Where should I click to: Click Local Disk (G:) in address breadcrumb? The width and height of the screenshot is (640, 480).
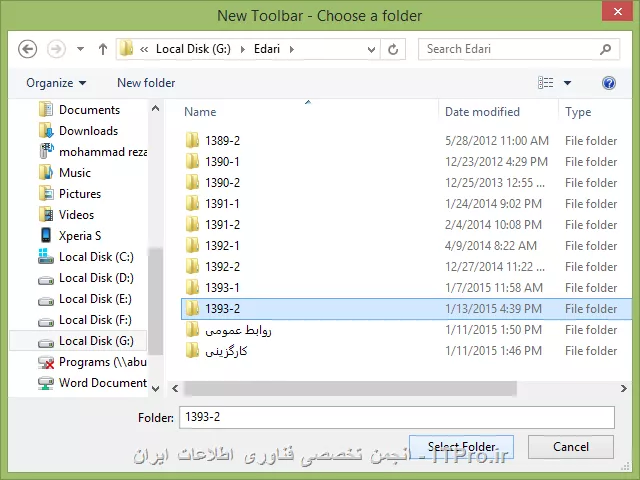pos(193,49)
